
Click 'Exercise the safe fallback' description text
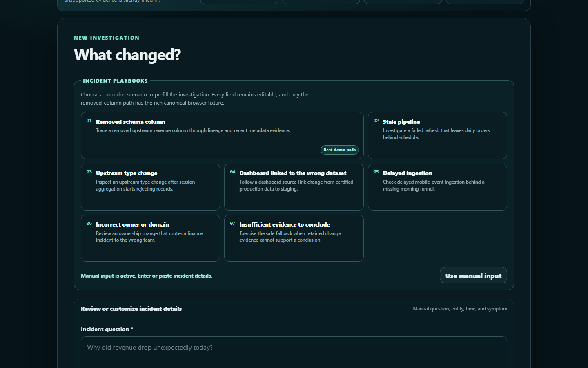[x=290, y=237]
